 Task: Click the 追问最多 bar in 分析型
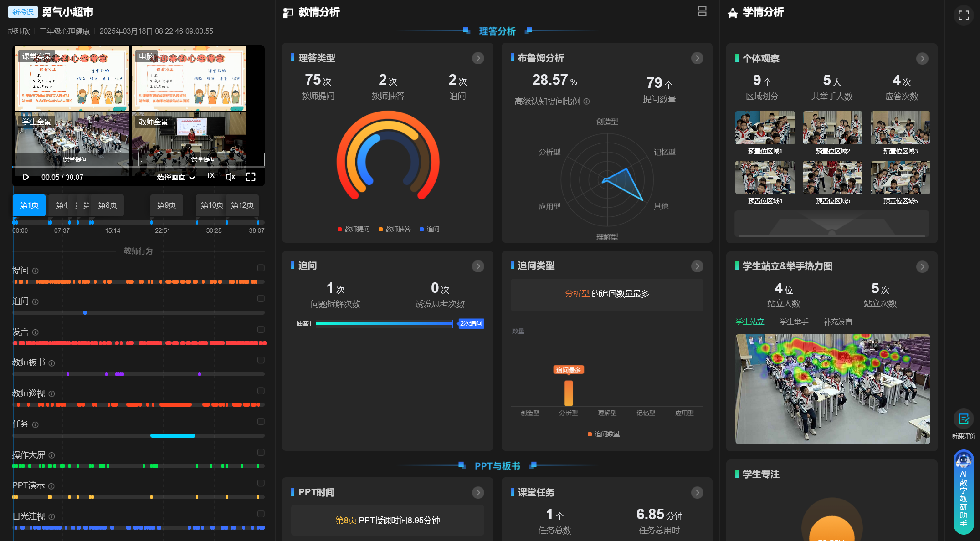(569, 393)
